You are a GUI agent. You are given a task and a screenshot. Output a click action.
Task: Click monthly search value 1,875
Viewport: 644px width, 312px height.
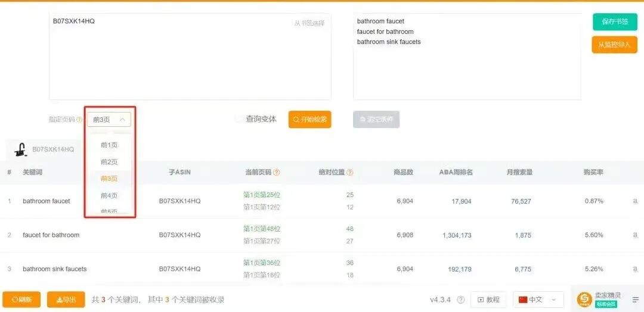(524, 235)
